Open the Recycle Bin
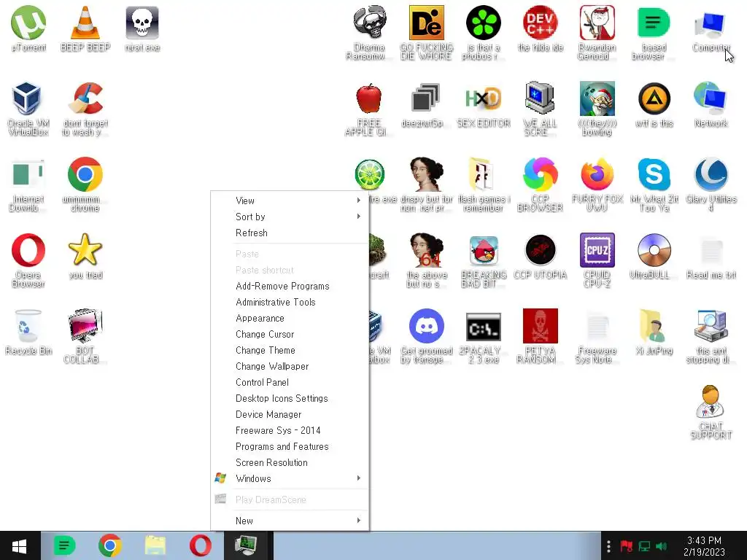 pyautogui.click(x=28, y=326)
